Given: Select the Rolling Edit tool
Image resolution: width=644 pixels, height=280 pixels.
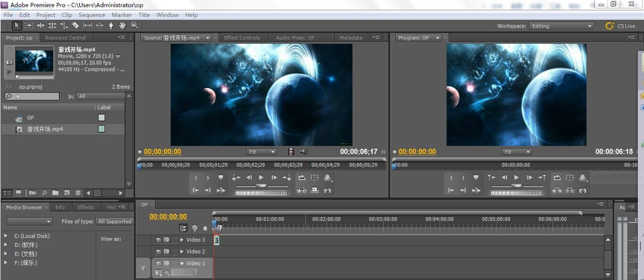Looking at the screenshot, I should tap(52, 25).
